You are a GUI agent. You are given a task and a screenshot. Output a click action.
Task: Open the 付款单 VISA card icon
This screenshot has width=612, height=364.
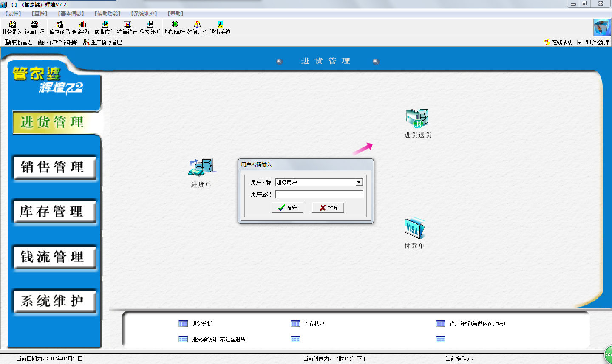(x=414, y=233)
